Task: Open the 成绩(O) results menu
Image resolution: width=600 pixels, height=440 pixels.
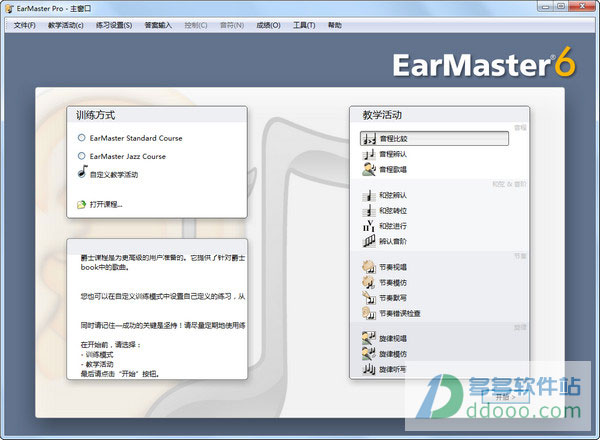Action: tap(268, 25)
